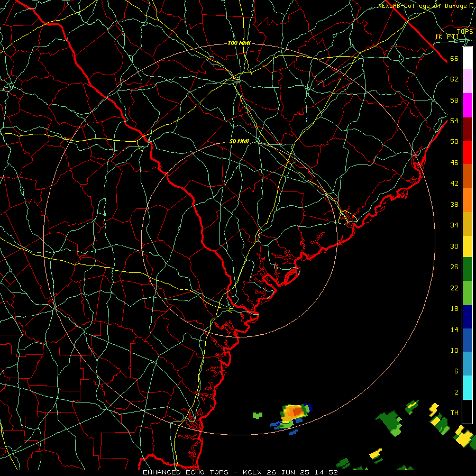Click the TOPS legend title

pos(465,31)
